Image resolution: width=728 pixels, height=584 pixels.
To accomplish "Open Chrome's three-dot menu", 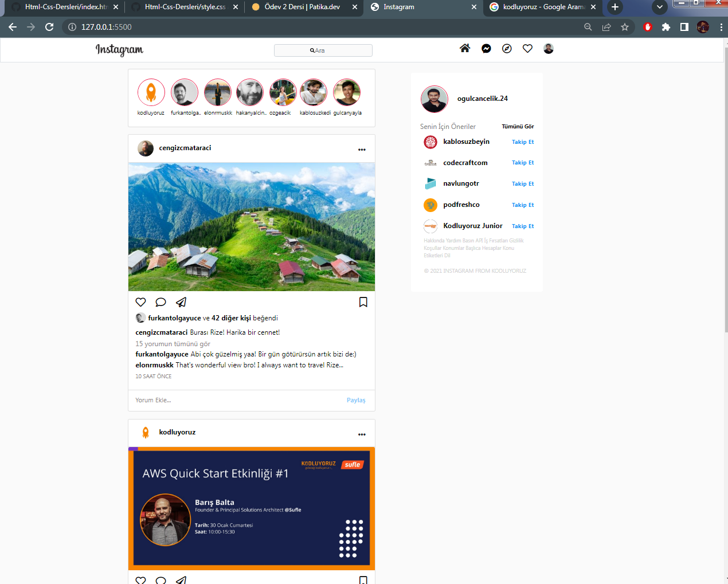I will [x=721, y=27].
